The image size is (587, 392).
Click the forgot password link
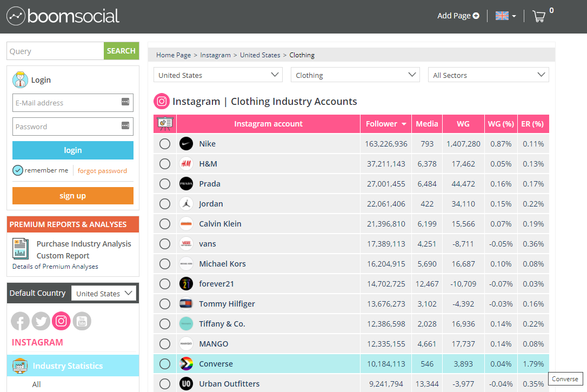[102, 171]
